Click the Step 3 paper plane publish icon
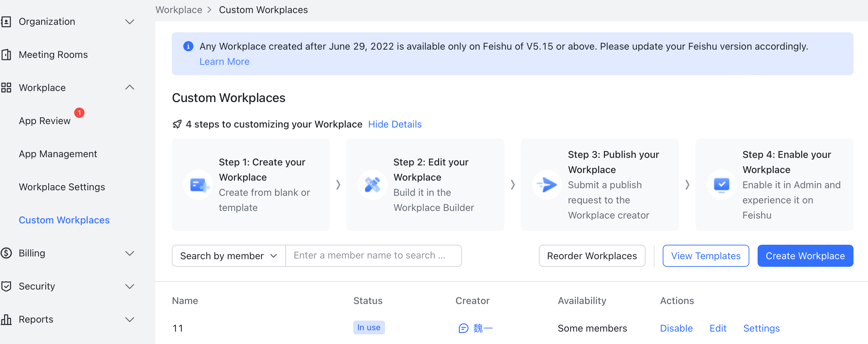This screenshot has width=868, height=344. click(548, 185)
